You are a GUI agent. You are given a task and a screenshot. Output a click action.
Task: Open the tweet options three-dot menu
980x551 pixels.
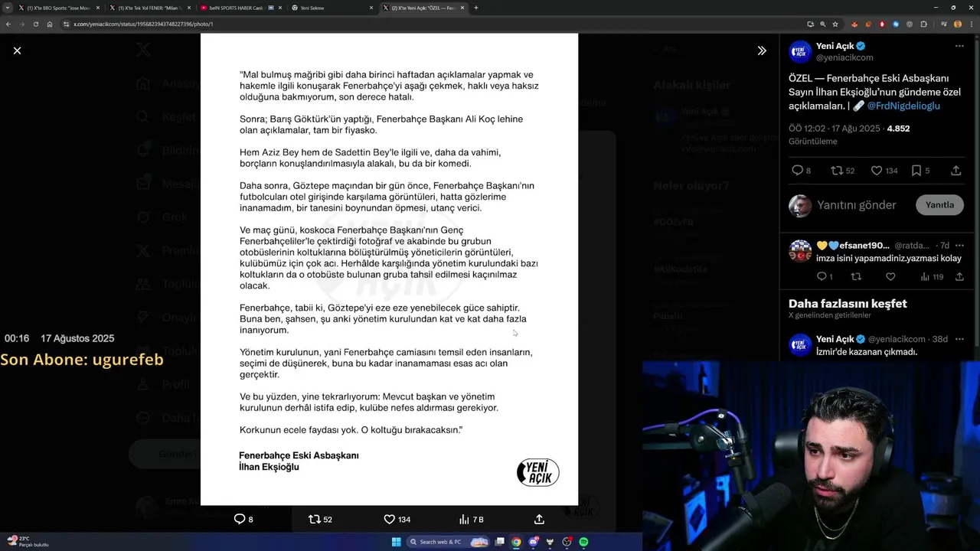pos(959,47)
